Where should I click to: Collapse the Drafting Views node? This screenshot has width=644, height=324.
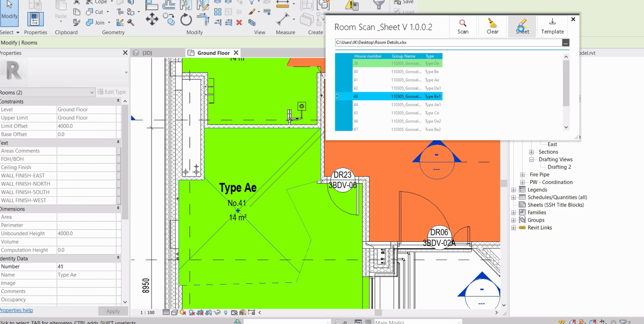pos(531,159)
